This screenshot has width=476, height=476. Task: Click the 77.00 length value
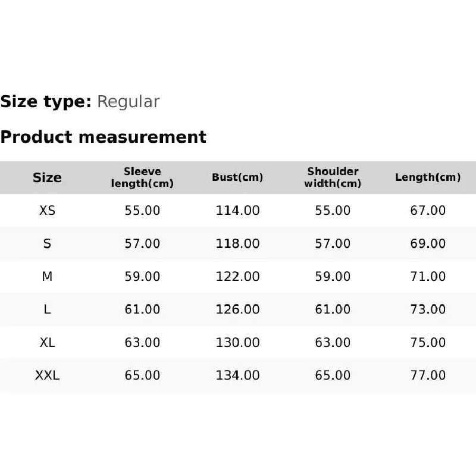428,375
